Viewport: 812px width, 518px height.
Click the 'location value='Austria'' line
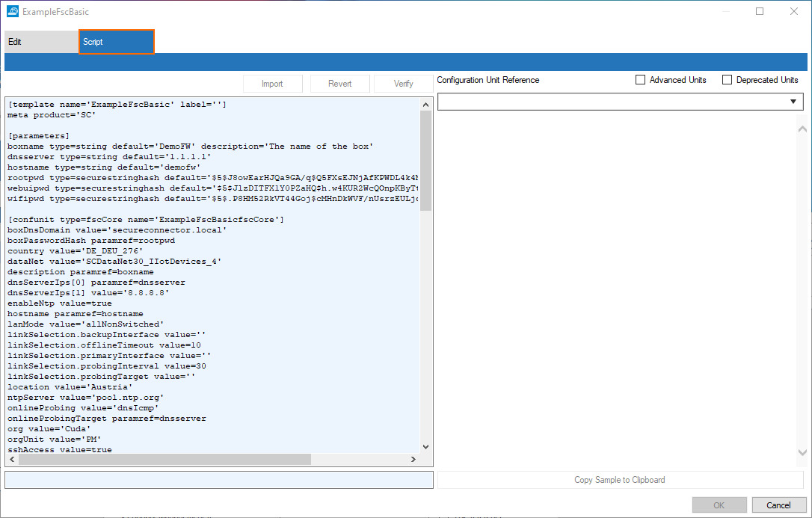click(70, 387)
